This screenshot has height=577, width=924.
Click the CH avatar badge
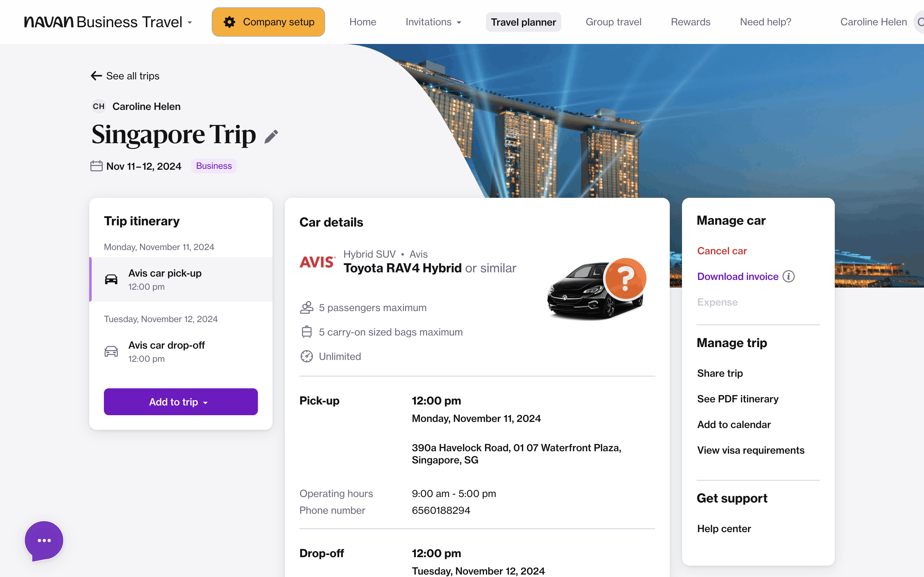pos(98,107)
